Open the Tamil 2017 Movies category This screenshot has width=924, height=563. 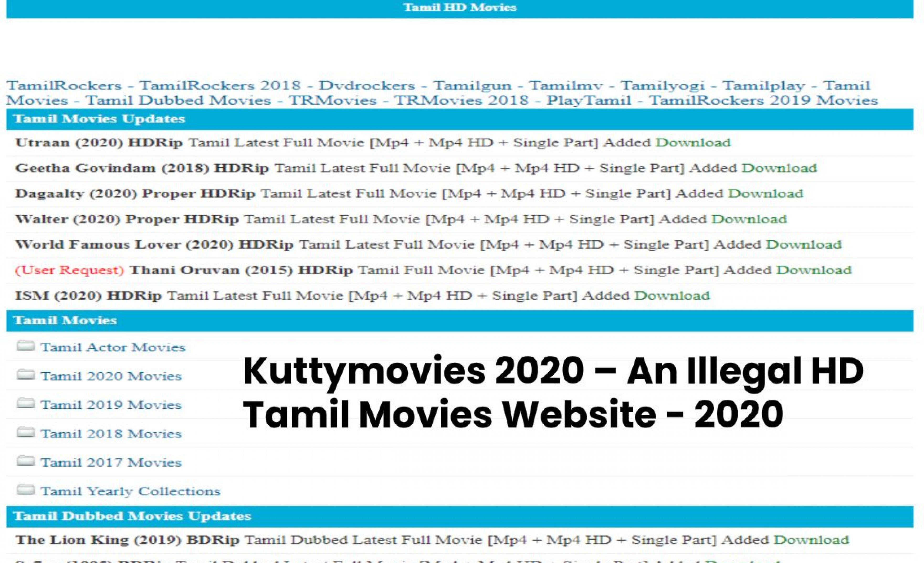(111, 462)
